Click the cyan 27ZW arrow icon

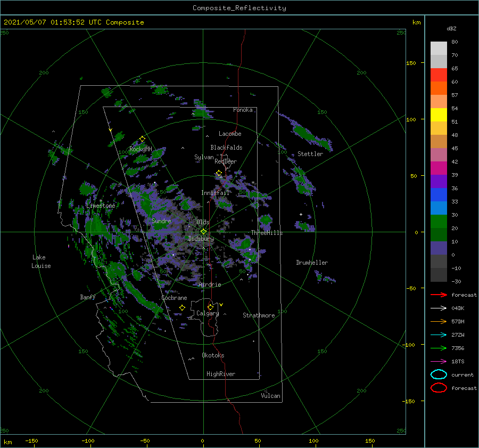pyautogui.click(x=439, y=335)
